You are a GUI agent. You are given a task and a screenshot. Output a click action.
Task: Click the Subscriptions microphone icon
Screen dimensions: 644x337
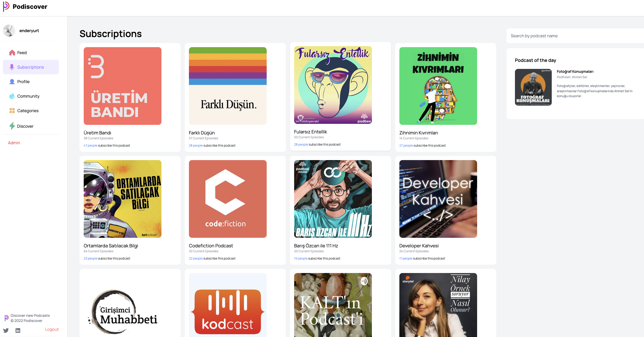(x=12, y=67)
